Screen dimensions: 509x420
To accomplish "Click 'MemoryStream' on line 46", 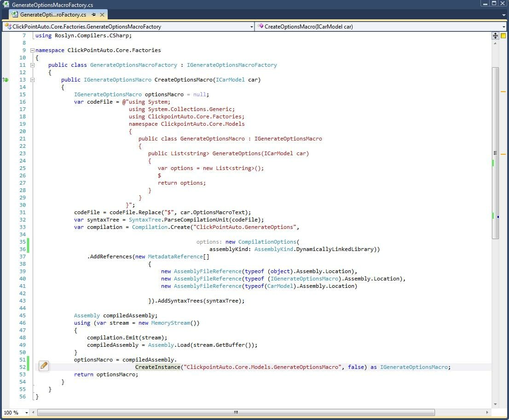I will [x=170, y=323].
